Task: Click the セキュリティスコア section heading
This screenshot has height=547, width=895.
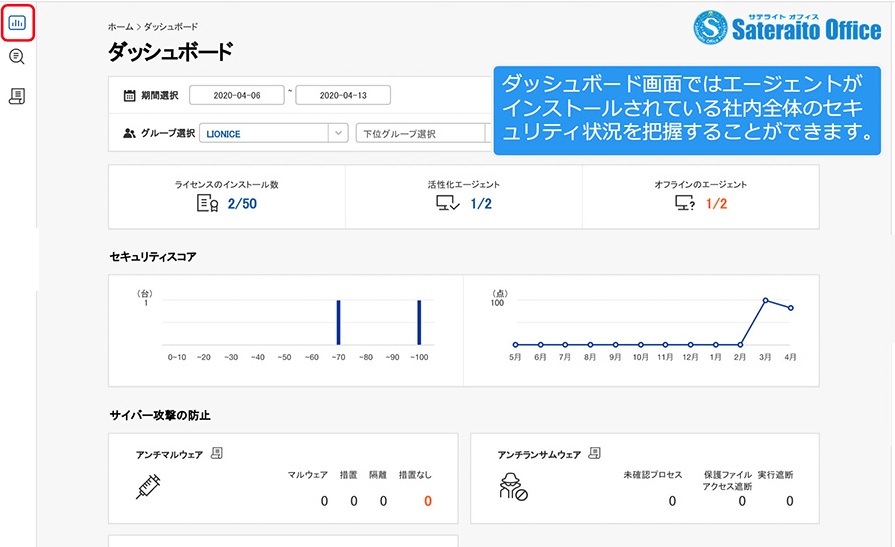Action: pos(153,257)
